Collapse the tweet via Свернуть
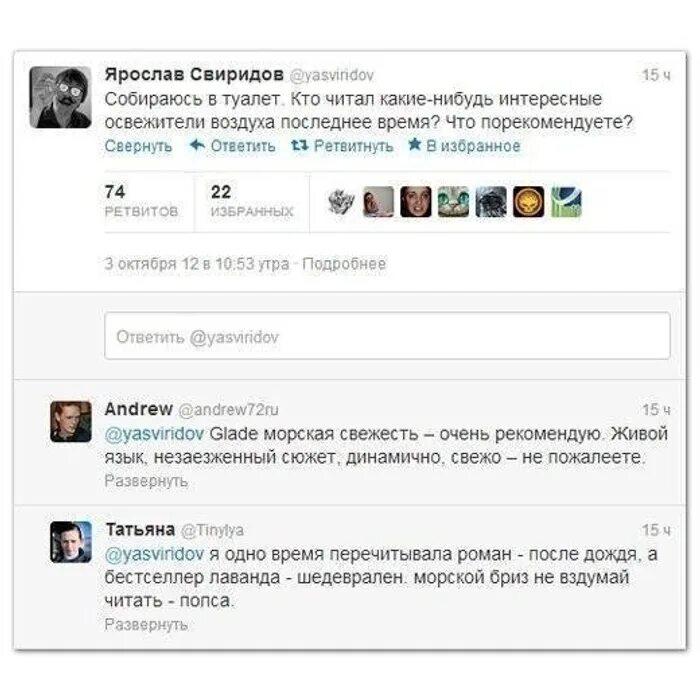700x700 pixels. pos(138,146)
